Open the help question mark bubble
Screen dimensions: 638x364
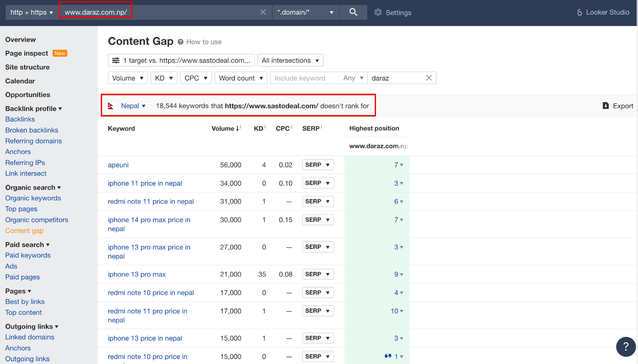click(626, 346)
